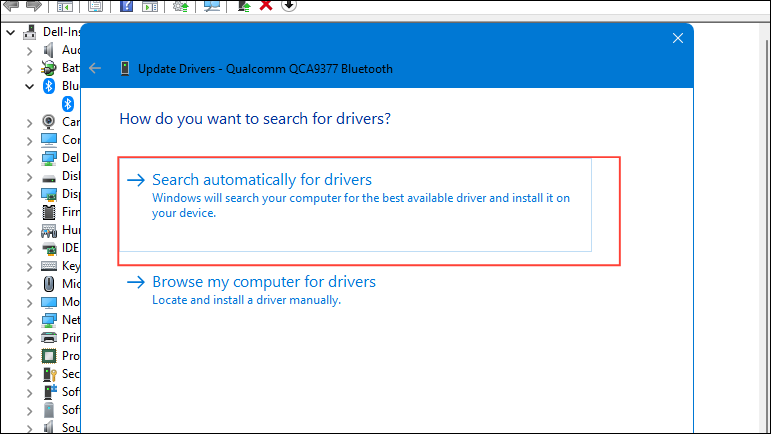
Task: Click the Back arrow in Device Manager toolbar
Action: (11, 5)
